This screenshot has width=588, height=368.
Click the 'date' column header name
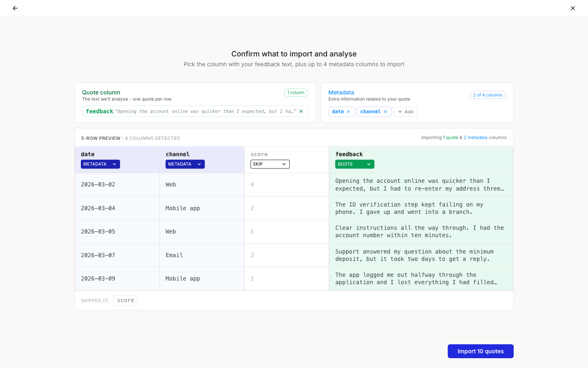[x=88, y=154]
